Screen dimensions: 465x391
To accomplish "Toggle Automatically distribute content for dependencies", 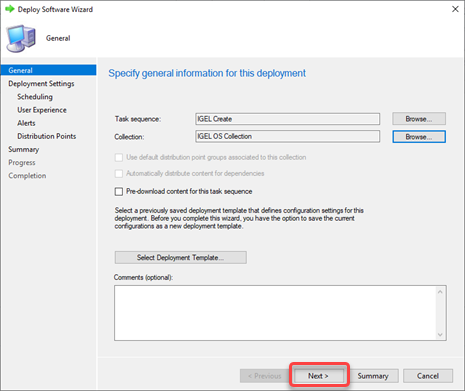I will [119, 173].
